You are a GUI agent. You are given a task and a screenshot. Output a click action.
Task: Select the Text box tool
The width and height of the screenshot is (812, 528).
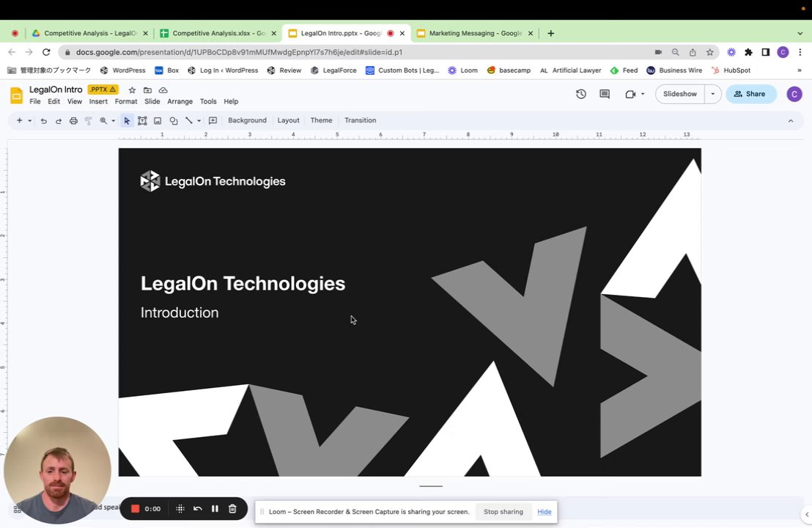pyautogui.click(x=142, y=121)
